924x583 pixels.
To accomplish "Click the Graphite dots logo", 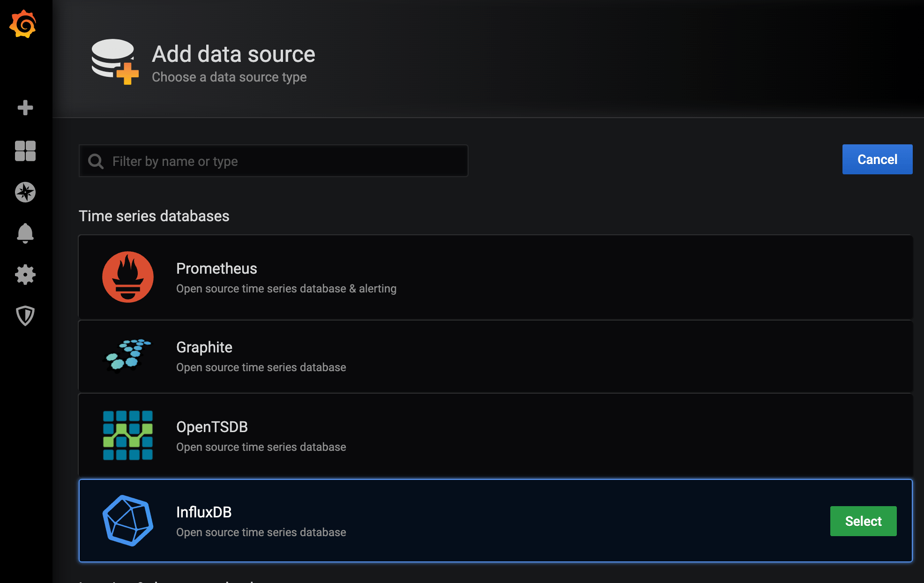I will point(127,355).
